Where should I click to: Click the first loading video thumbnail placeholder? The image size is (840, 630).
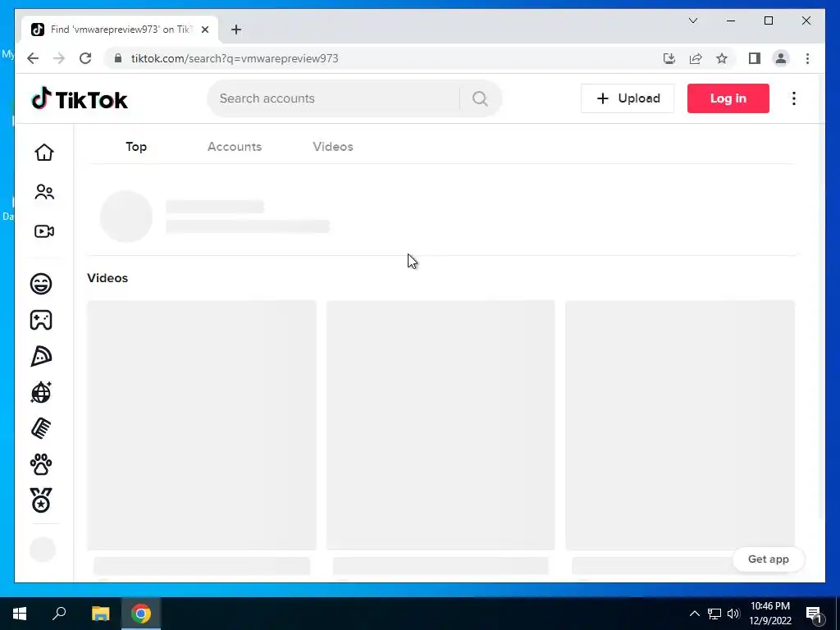coord(202,426)
